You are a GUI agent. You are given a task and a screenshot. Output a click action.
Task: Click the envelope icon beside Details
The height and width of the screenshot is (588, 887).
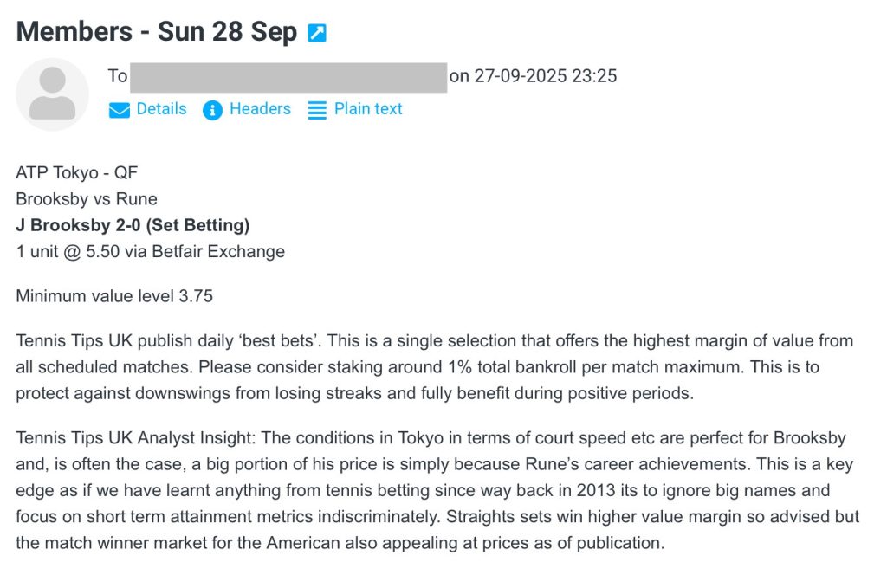tap(120, 110)
